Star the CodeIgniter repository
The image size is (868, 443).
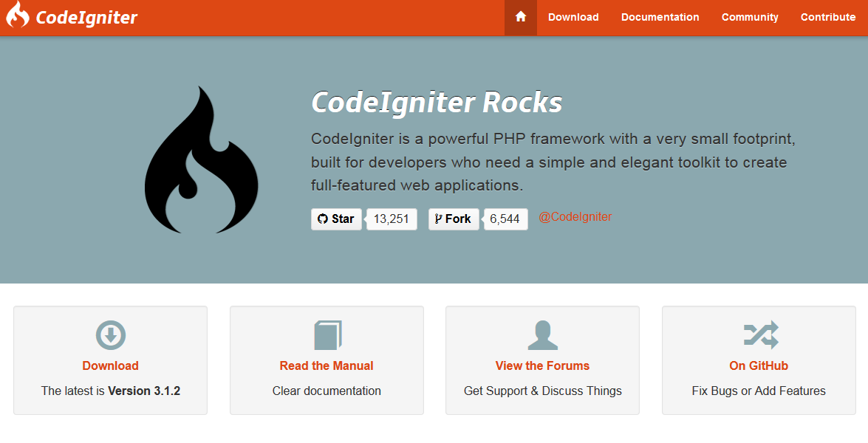point(336,219)
